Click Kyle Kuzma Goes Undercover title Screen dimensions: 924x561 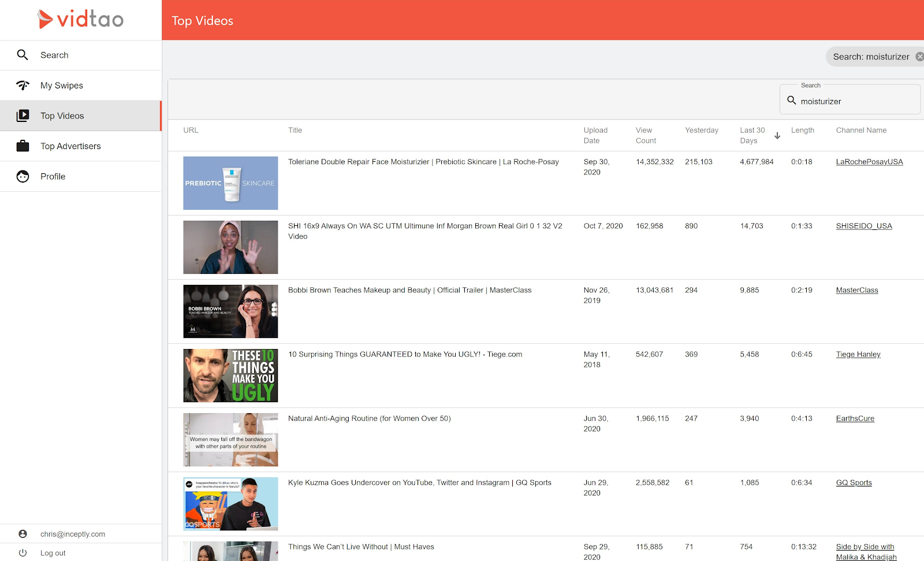pos(420,482)
